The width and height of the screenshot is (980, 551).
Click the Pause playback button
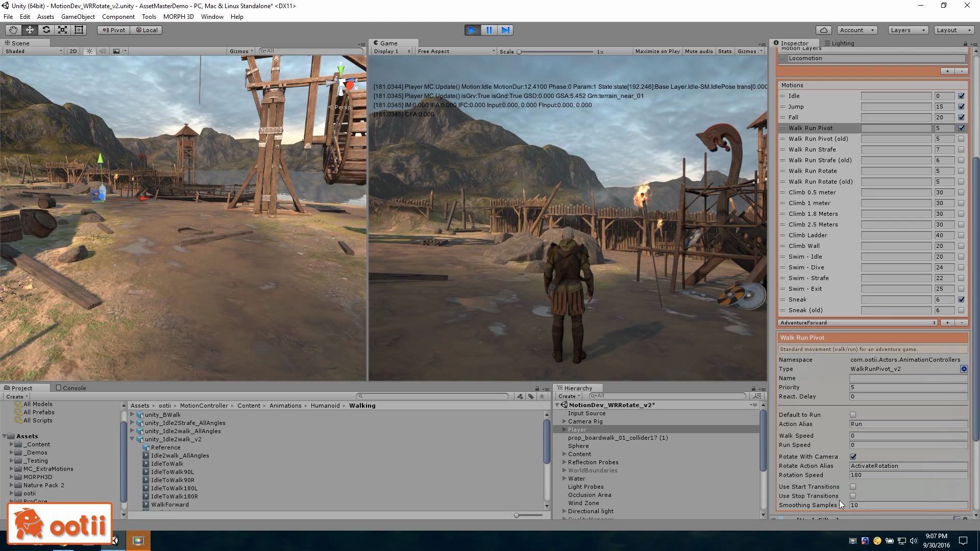[x=489, y=30]
